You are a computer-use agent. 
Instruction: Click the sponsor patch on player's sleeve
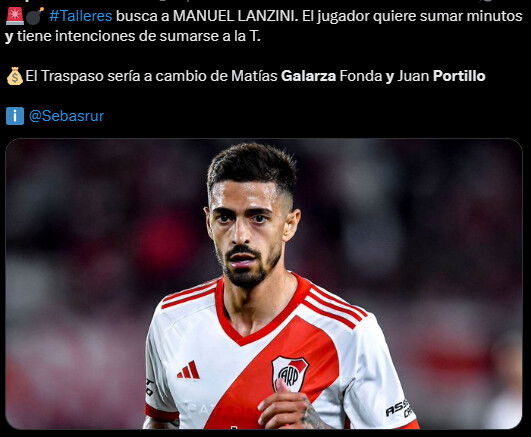pos(399,408)
